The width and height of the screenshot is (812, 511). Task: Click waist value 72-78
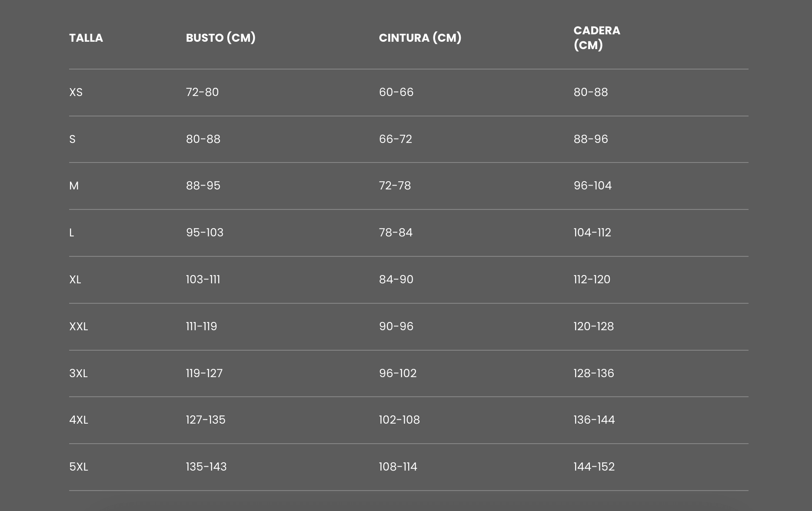395,186
